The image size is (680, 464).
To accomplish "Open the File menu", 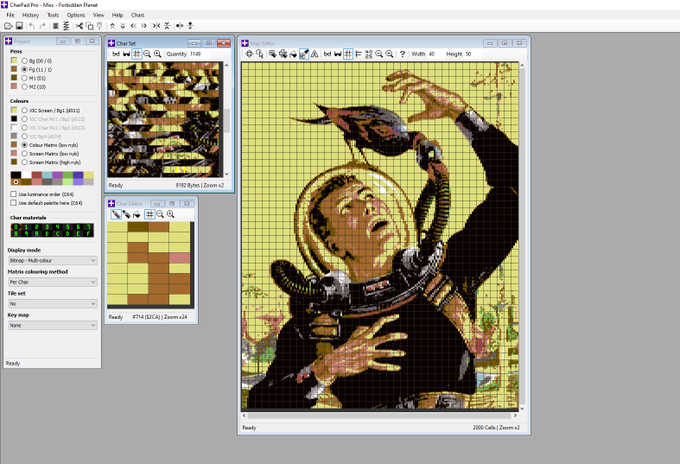I will 10,15.
